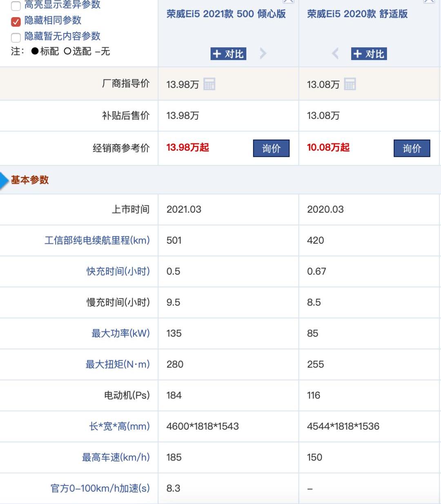Open the 官方0-100km/h加速(s) parameter link
The height and width of the screenshot is (504, 441).
tap(100, 488)
